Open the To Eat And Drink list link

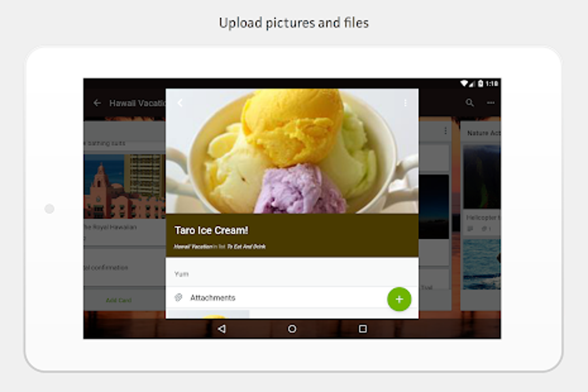[247, 246]
